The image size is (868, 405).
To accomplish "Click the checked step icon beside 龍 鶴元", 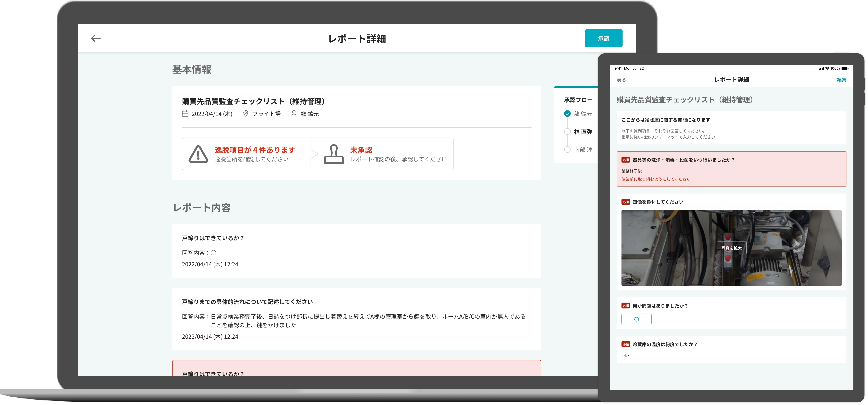I will click(x=567, y=114).
